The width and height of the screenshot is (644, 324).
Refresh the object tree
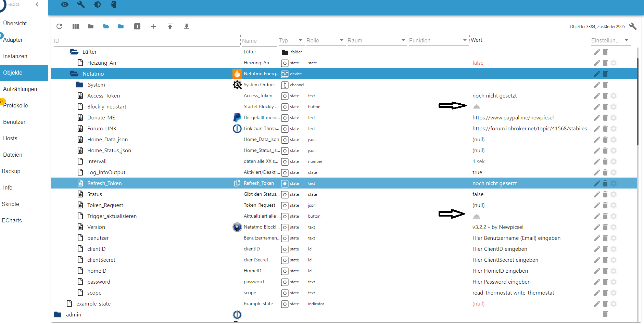point(59,26)
